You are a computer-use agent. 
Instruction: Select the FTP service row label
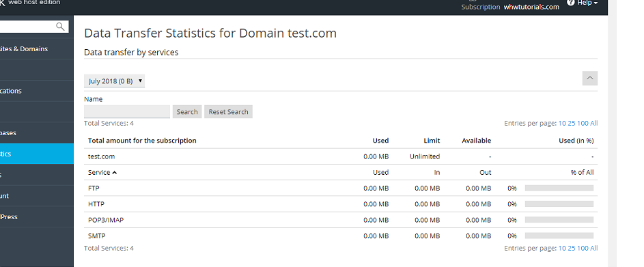coord(94,188)
